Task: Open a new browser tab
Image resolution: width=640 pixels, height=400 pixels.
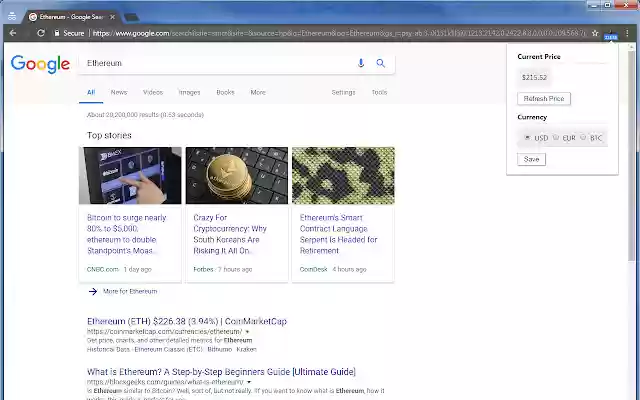Action: [x=131, y=17]
